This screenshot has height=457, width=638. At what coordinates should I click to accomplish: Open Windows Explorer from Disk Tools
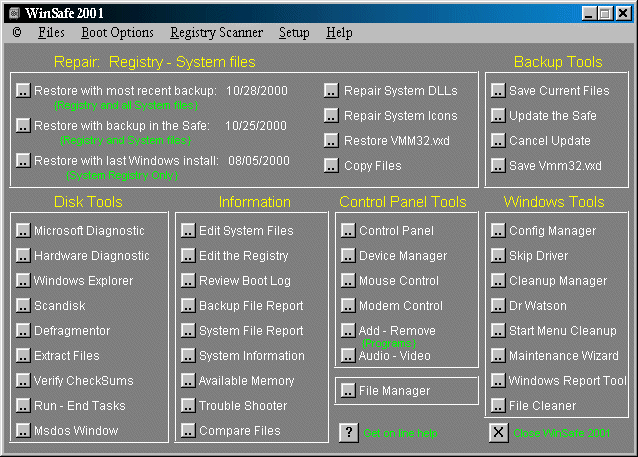coord(24,280)
